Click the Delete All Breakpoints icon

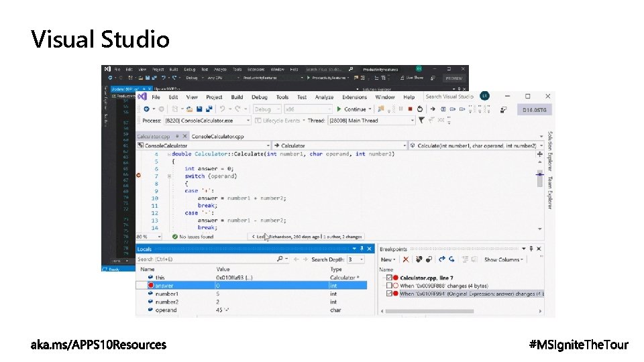(419, 259)
